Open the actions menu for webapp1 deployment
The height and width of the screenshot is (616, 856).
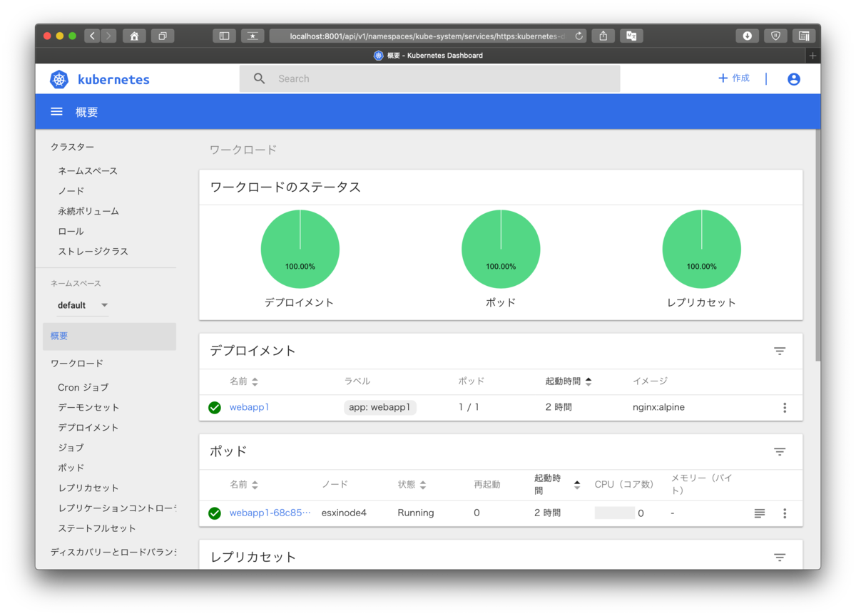coord(785,407)
